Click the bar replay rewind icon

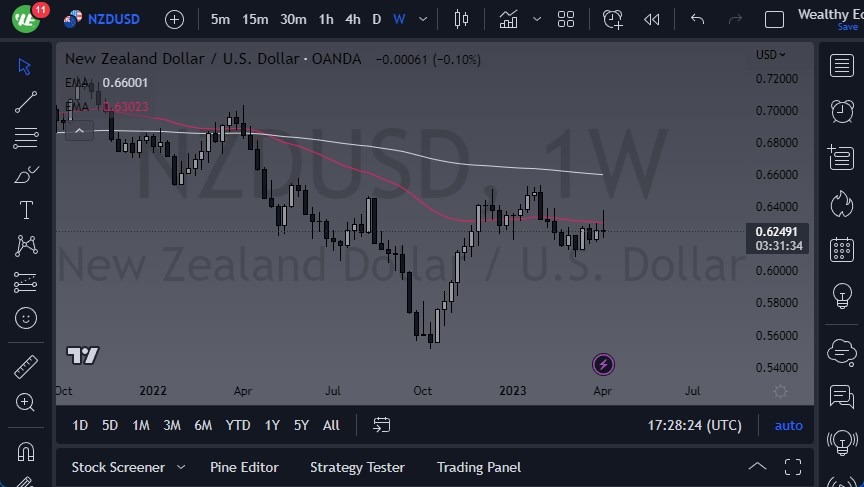click(652, 19)
